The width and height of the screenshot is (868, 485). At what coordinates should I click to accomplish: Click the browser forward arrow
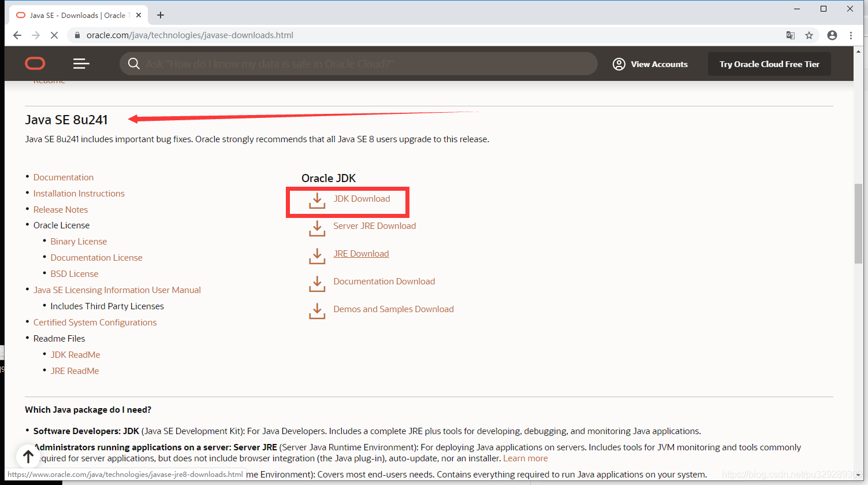pyautogui.click(x=36, y=35)
